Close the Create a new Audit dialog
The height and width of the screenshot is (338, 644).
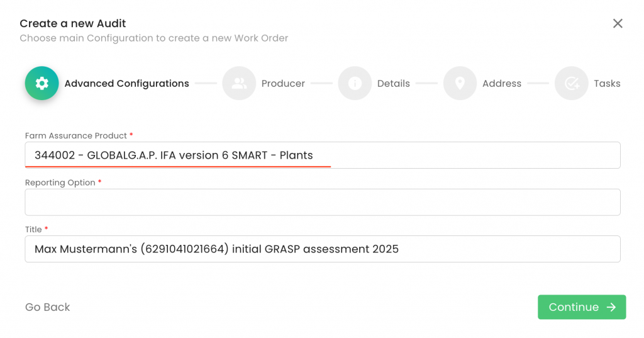pyautogui.click(x=618, y=23)
